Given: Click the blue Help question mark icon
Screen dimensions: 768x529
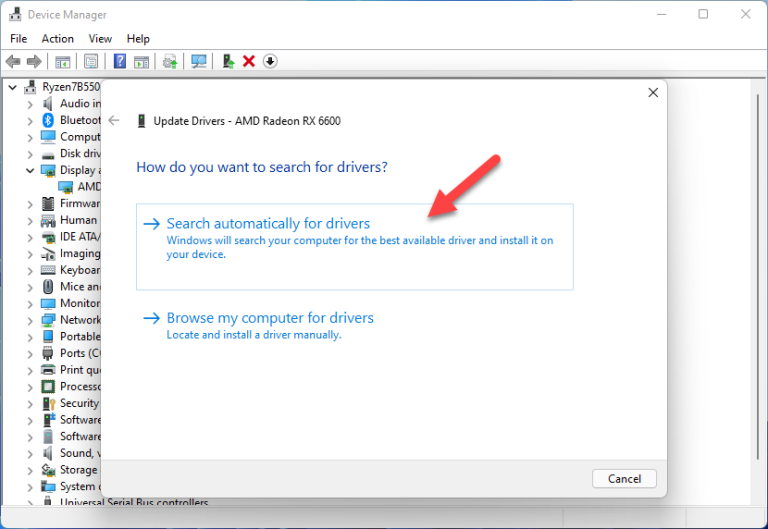Looking at the screenshot, I should coord(120,61).
